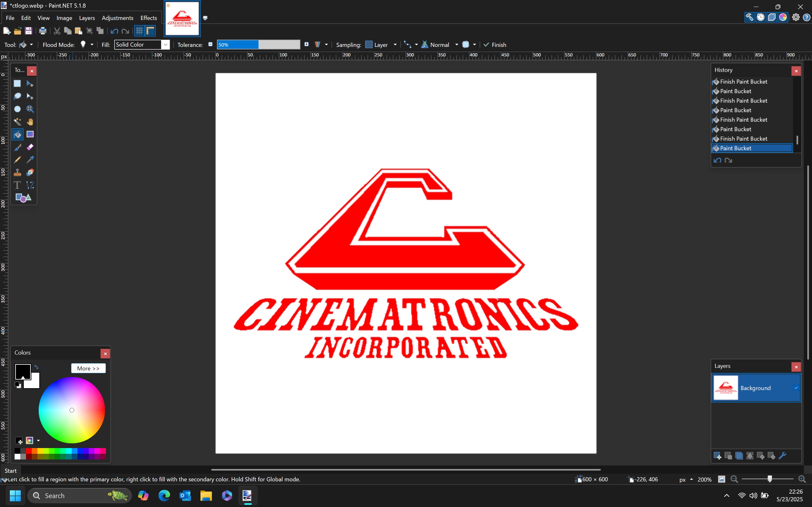The height and width of the screenshot is (507, 812).
Task: Toggle pixel grid display
Action: (x=139, y=31)
